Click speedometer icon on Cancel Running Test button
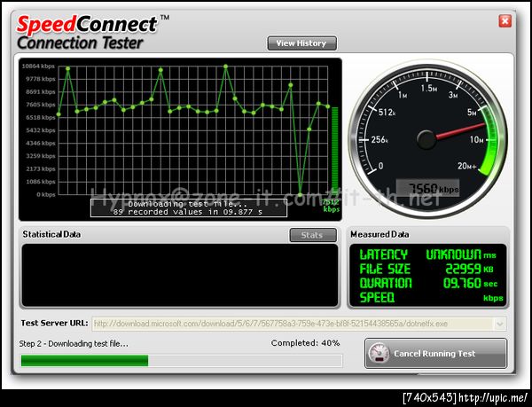Viewport: 532px width, 407px height. (x=379, y=354)
